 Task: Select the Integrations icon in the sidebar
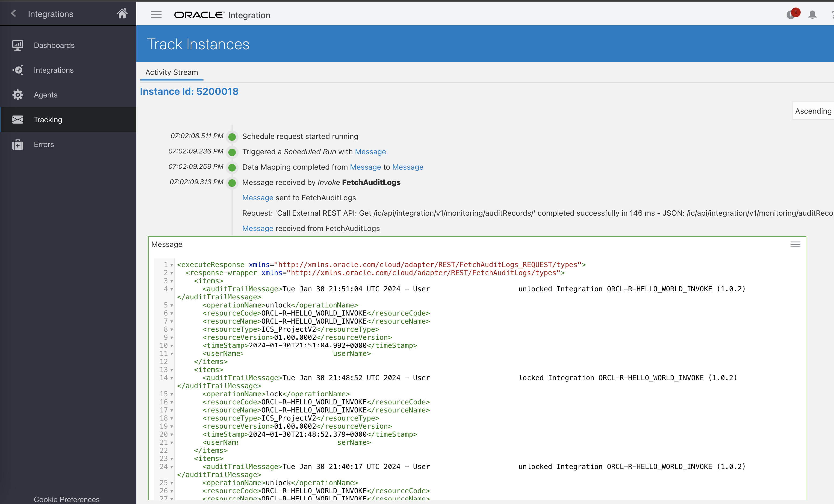point(17,70)
